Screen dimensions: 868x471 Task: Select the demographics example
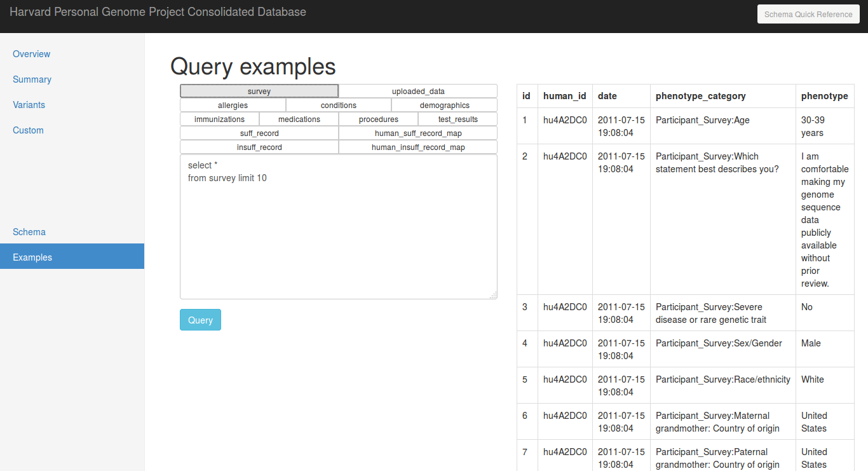[445, 106]
